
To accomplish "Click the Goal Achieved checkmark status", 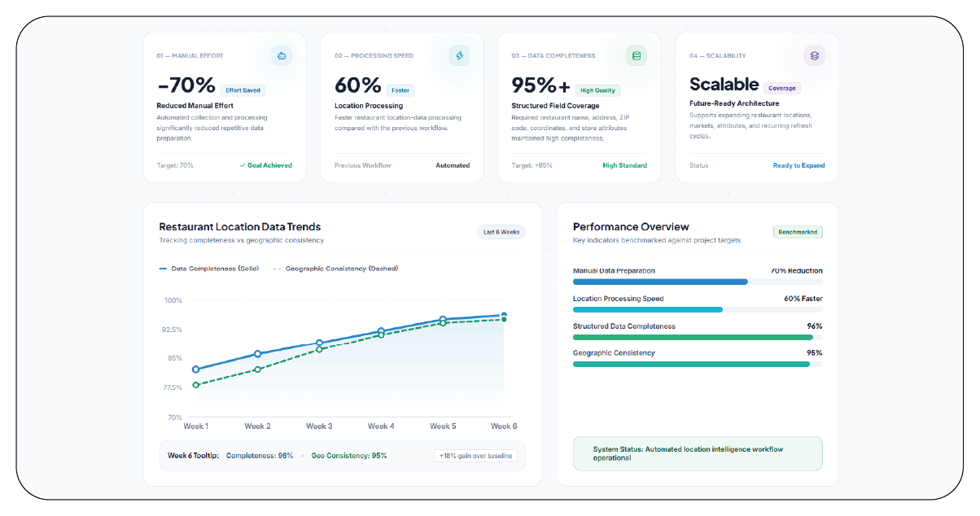I will (266, 165).
